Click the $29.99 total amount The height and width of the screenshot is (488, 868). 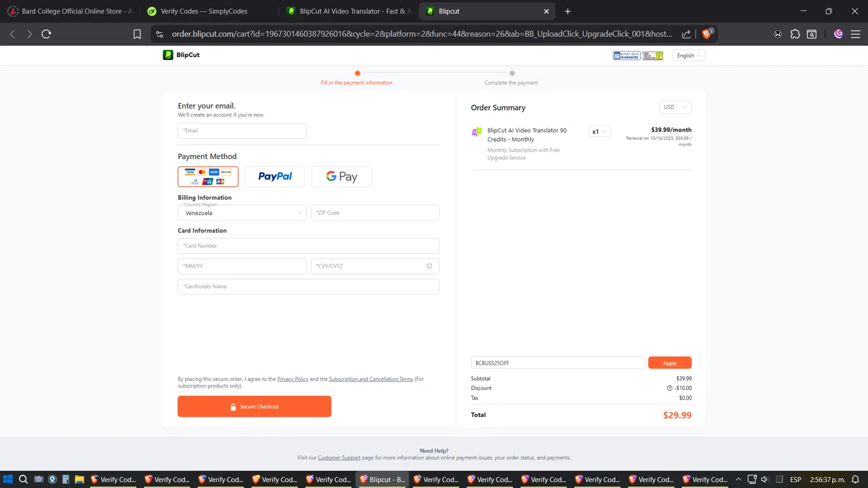pos(677,415)
